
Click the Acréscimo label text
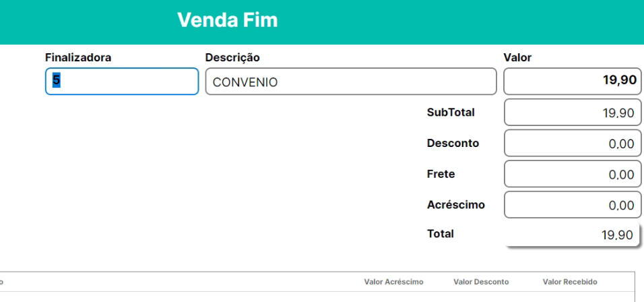click(455, 205)
